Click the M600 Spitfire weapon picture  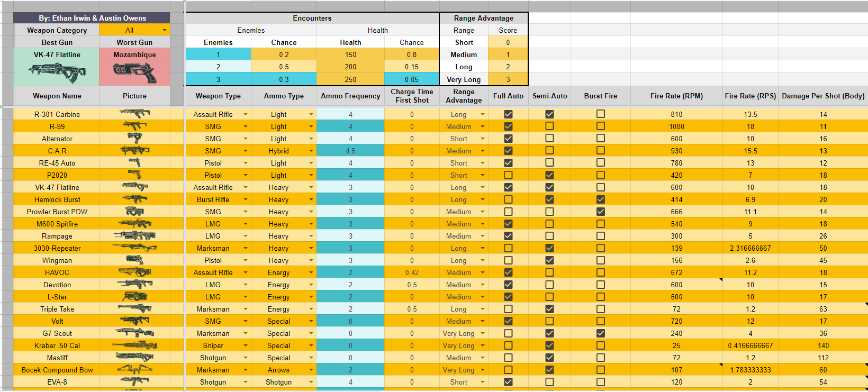[x=134, y=223]
